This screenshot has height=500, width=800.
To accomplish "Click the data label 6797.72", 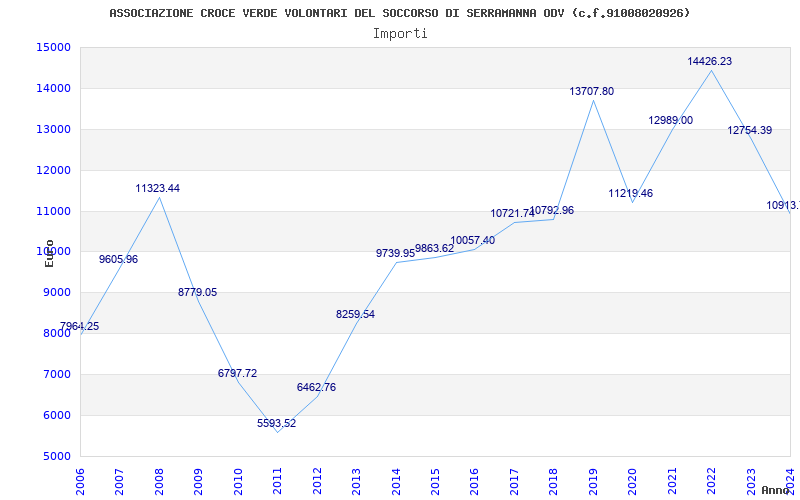I will coord(237,373).
